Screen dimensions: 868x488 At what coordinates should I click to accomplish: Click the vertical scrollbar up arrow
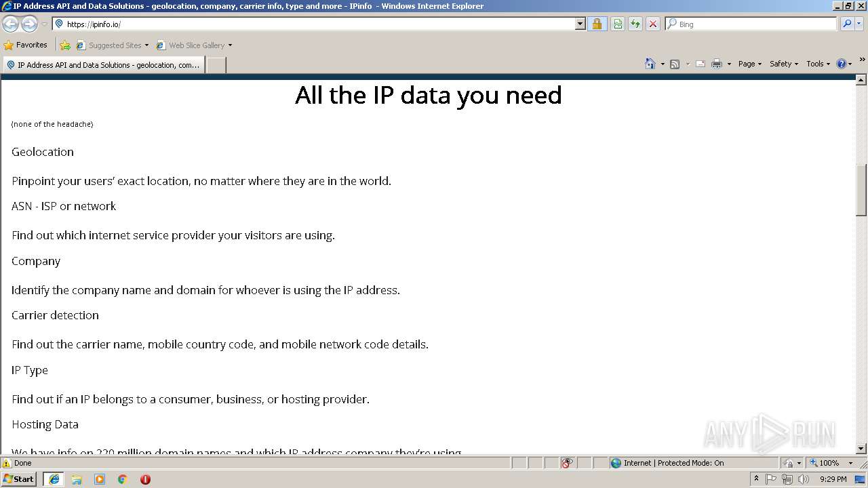coord(861,80)
